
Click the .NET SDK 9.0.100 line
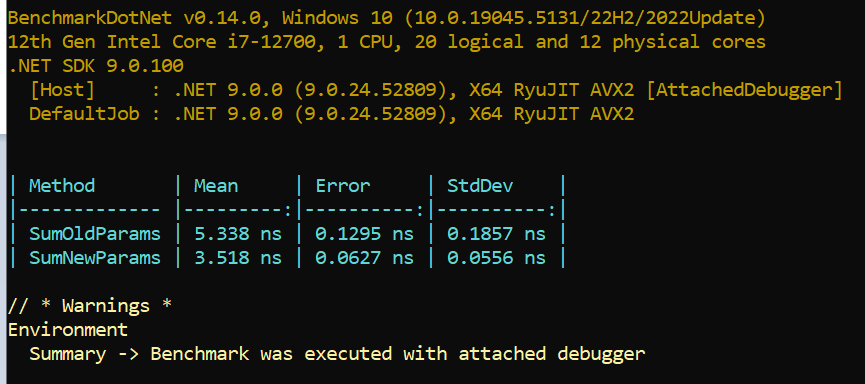pos(95,66)
